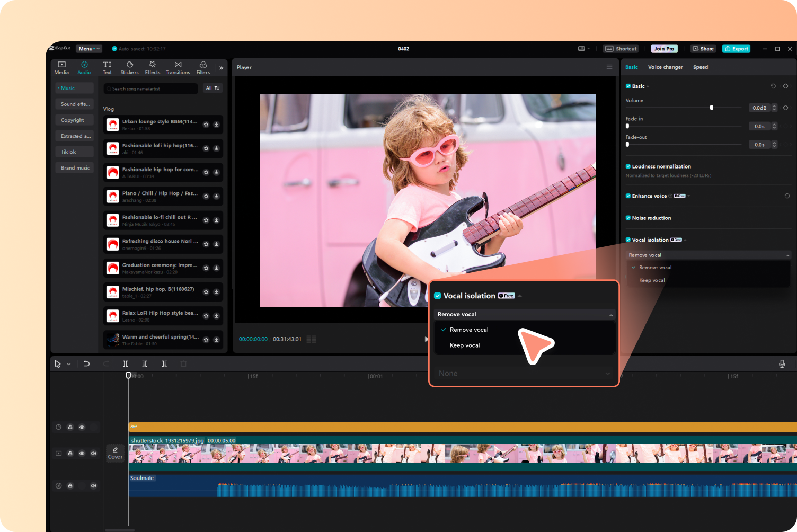Mute the Soulmate audio track
The image size is (797, 532).
[93, 486]
